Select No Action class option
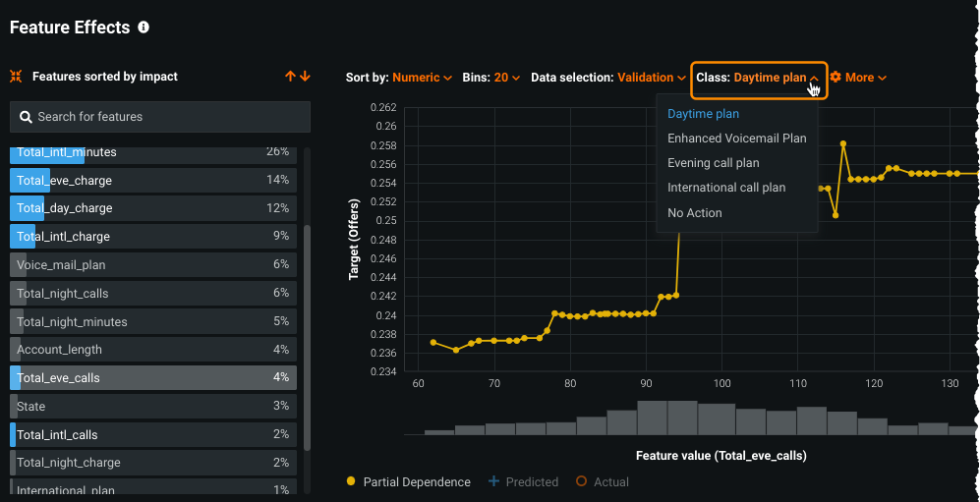Viewport: 980px width, 502px height. click(x=694, y=213)
